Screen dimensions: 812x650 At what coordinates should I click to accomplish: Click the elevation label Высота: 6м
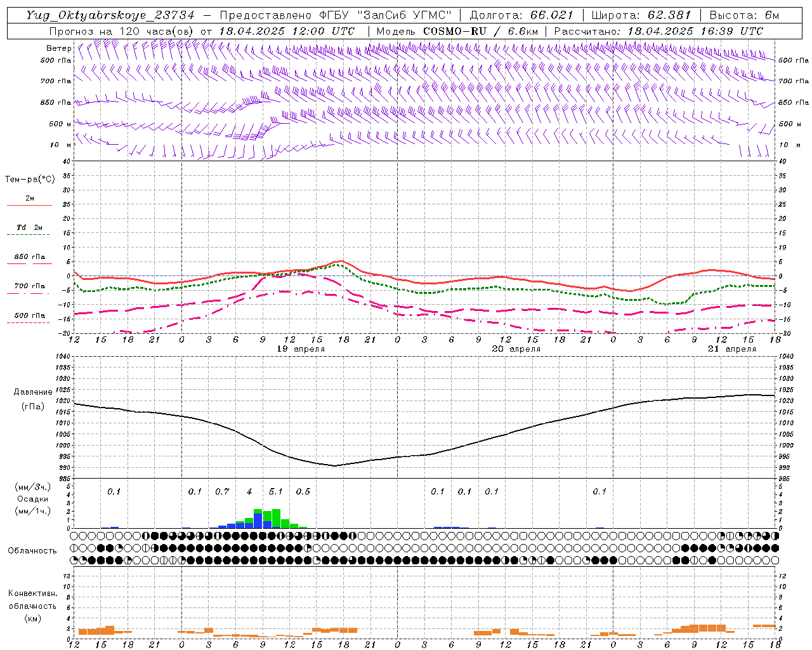(744, 15)
